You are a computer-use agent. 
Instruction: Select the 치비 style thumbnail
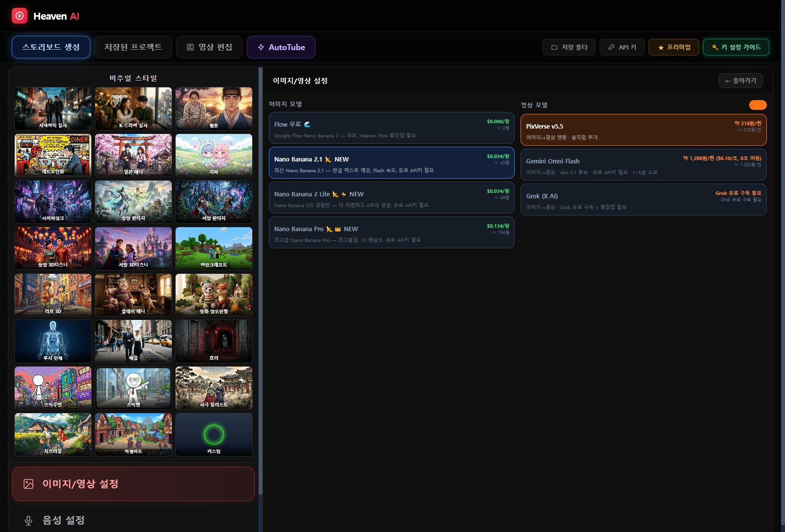point(214,155)
